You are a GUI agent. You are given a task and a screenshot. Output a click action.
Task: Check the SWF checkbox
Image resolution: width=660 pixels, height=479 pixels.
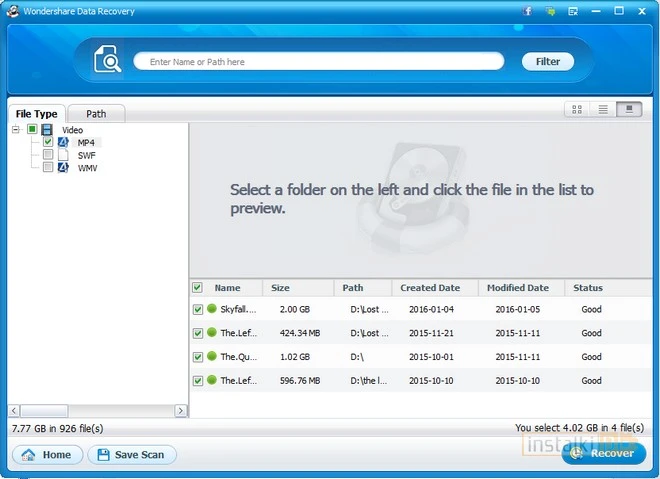click(x=48, y=154)
